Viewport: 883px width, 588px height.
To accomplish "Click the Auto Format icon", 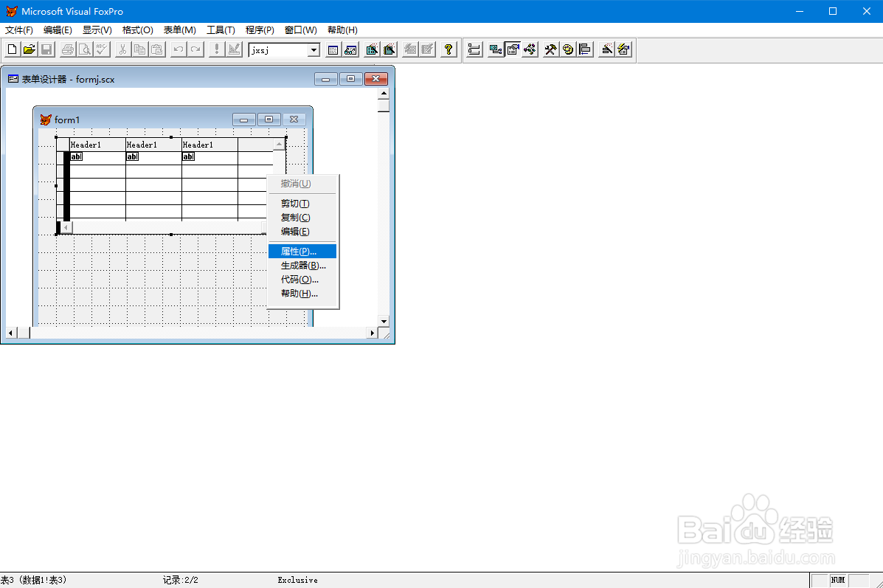I will 623,49.
